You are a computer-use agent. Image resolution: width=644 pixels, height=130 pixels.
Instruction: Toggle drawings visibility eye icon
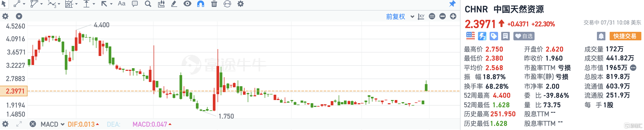coord(187,4)
